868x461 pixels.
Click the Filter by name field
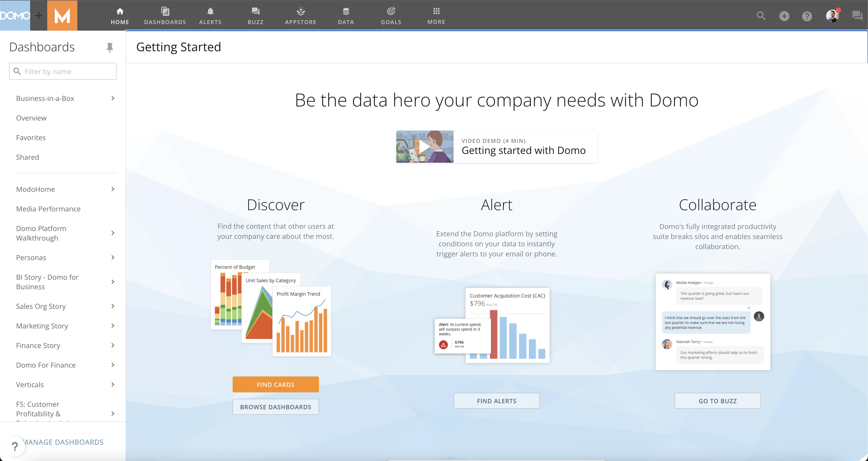coord(63,72)
